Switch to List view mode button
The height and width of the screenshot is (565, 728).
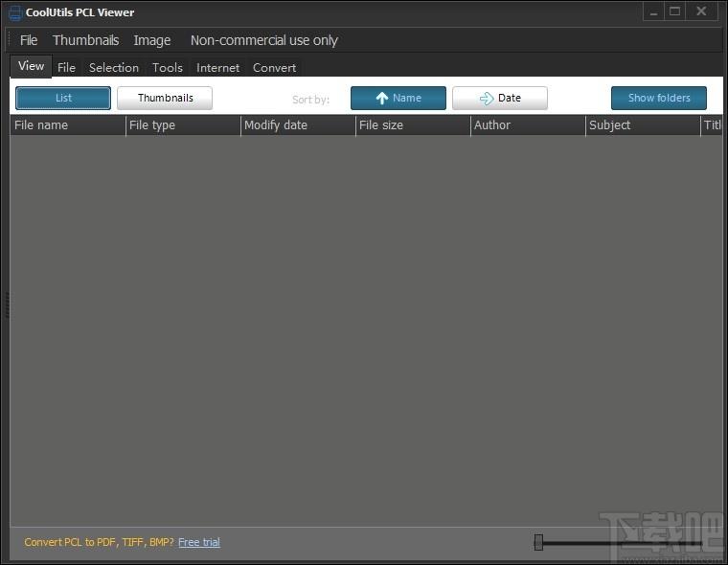click(x=63, y=98)
